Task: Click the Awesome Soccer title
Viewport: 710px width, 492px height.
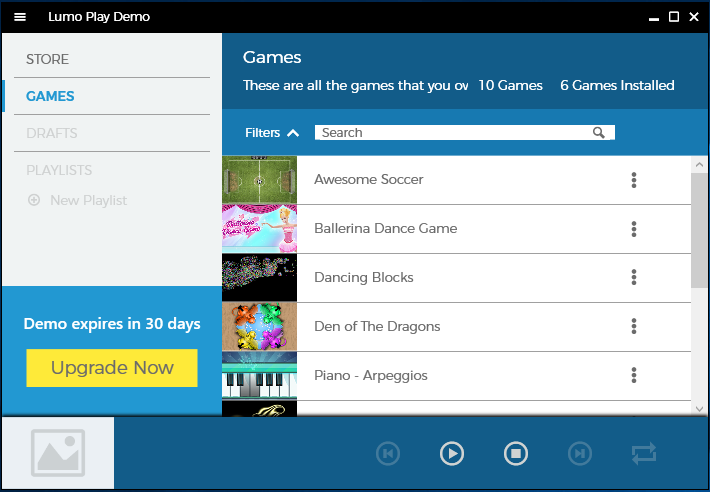Action: (x=369, y=179)
